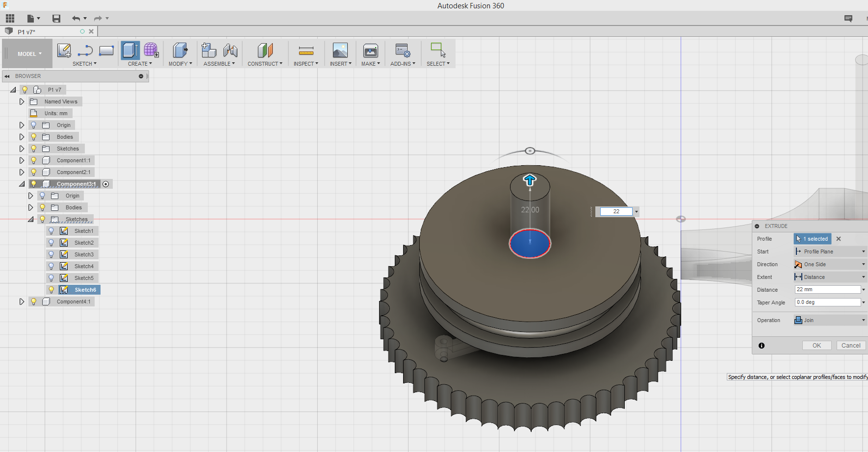This screenshot has height=452, width=868.
Task: Expand the Named Views folder
Action: 22,101
